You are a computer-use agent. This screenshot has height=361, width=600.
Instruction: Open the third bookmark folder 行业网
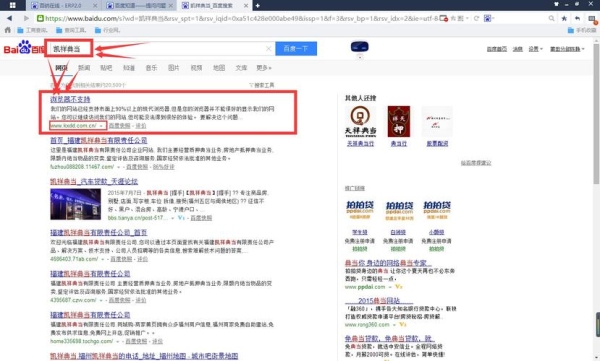click(108, 30)
